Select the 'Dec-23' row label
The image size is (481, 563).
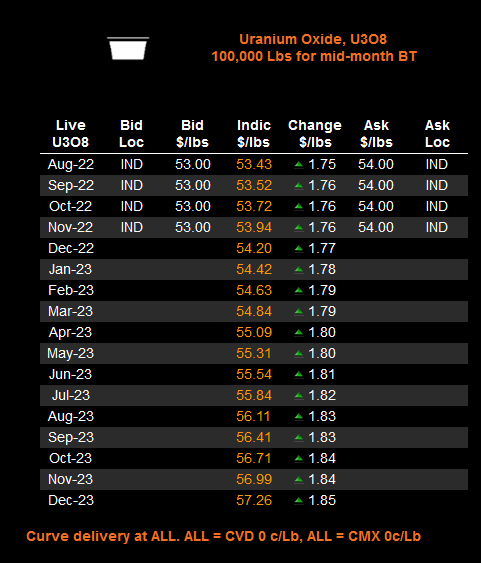click(x=71, y=501)
